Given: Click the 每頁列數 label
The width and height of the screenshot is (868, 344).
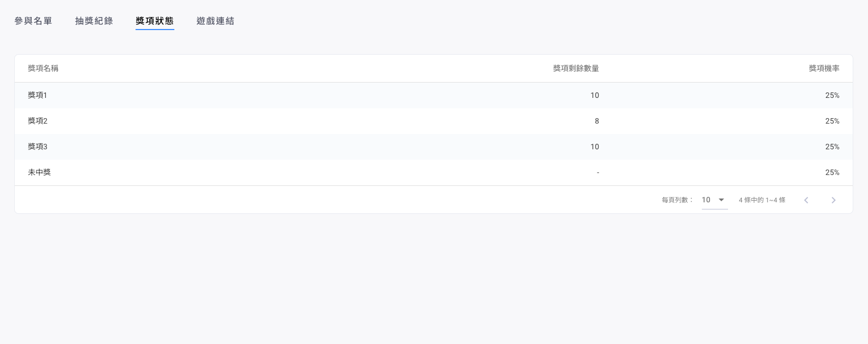Looking at the screenshot, I should click(x=677, y=200).
